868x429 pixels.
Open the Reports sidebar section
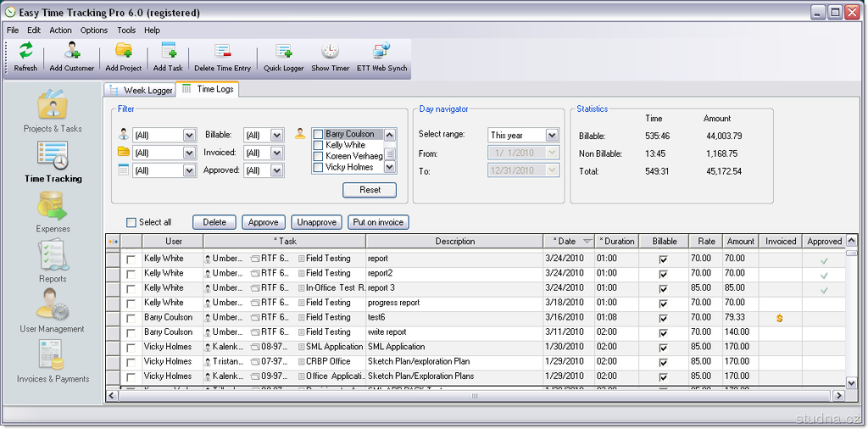click(53, 257)
